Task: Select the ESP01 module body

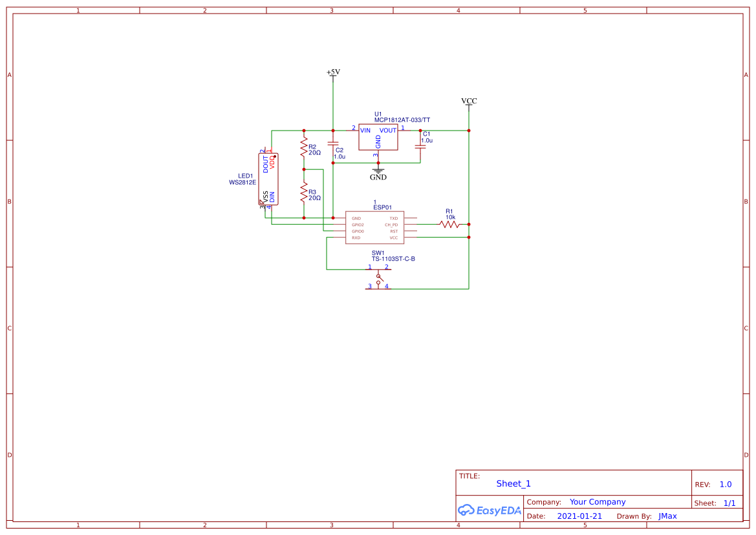Action: [x=374, y=227]
